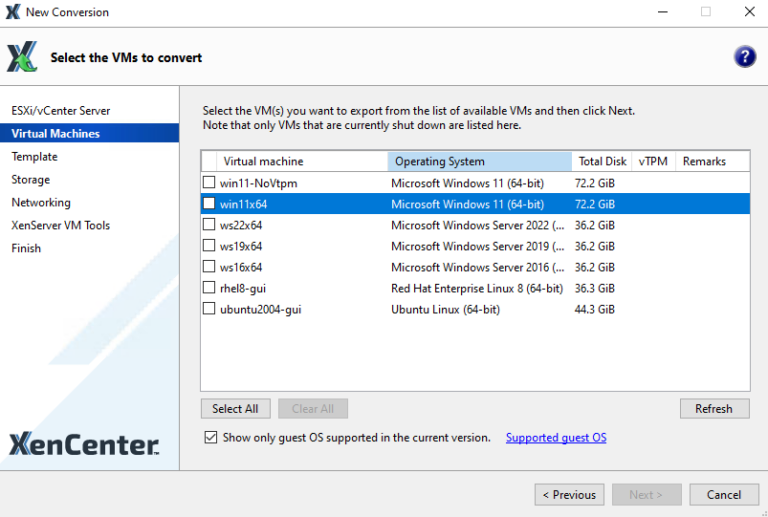Switch to the Networking step
768x517 pixels.
tap(41, 202)
